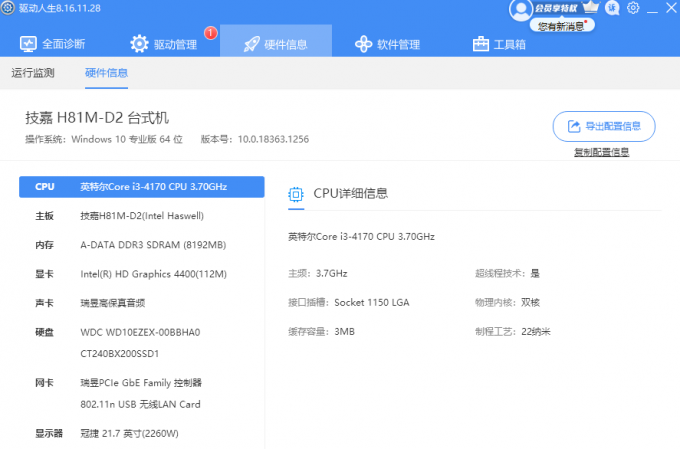
Task: Select the 硬件信息 main tab
Action: point(276,41)
